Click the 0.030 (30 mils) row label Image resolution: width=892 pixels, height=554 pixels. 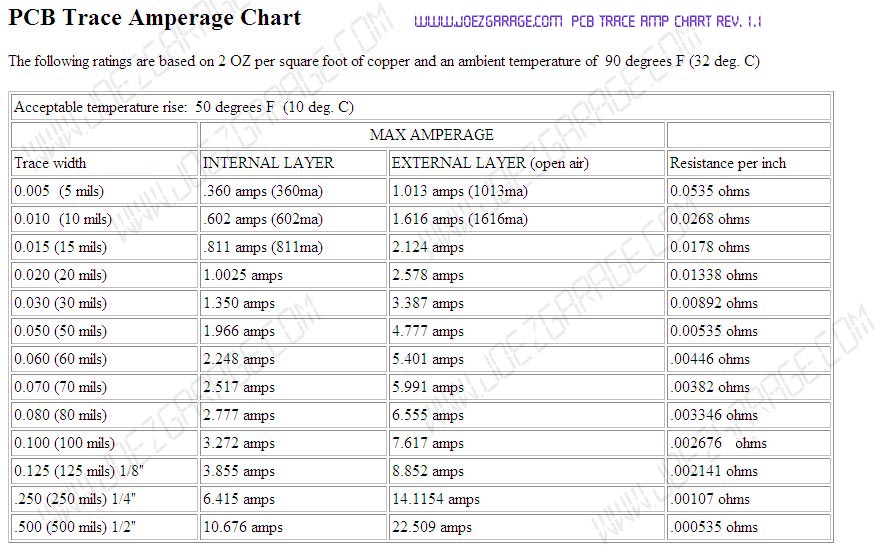click(x=60, y=303)
